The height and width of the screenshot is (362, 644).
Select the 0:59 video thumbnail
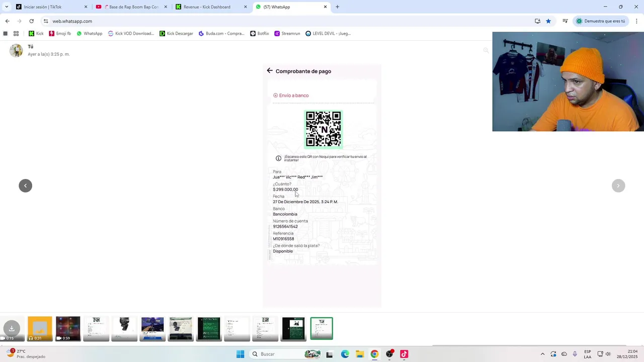coord(68,329)
